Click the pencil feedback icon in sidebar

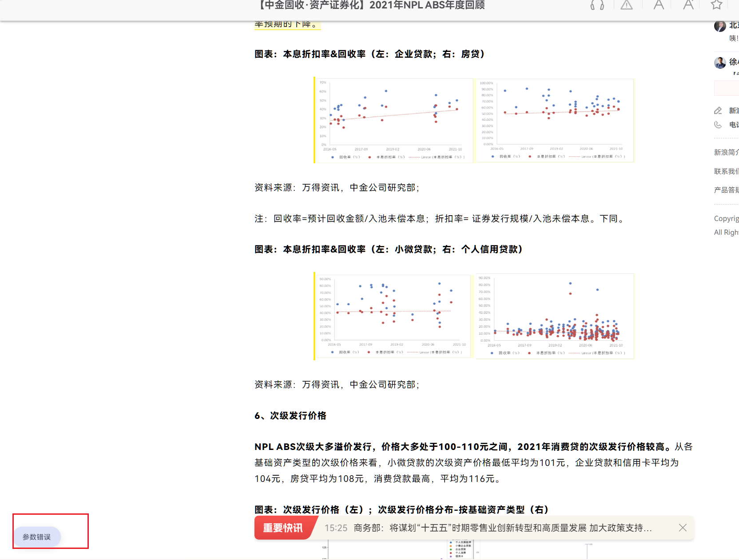click(x=718, y=110)
